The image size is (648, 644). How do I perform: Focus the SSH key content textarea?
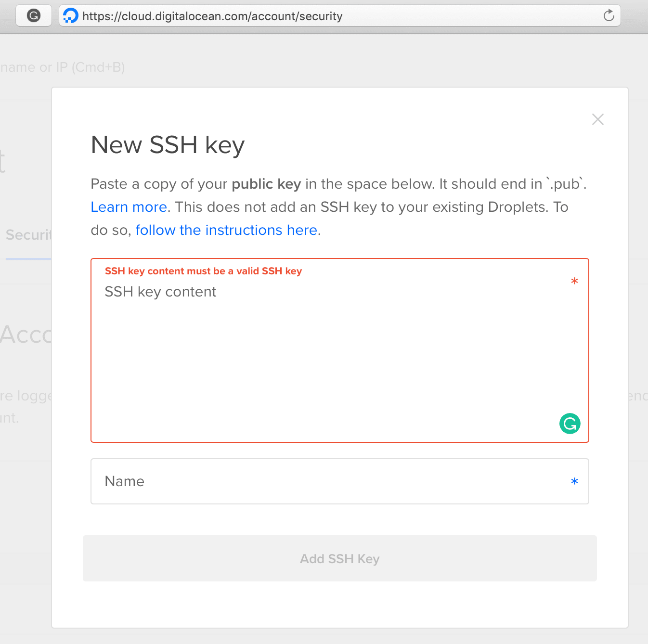point(340,350)
